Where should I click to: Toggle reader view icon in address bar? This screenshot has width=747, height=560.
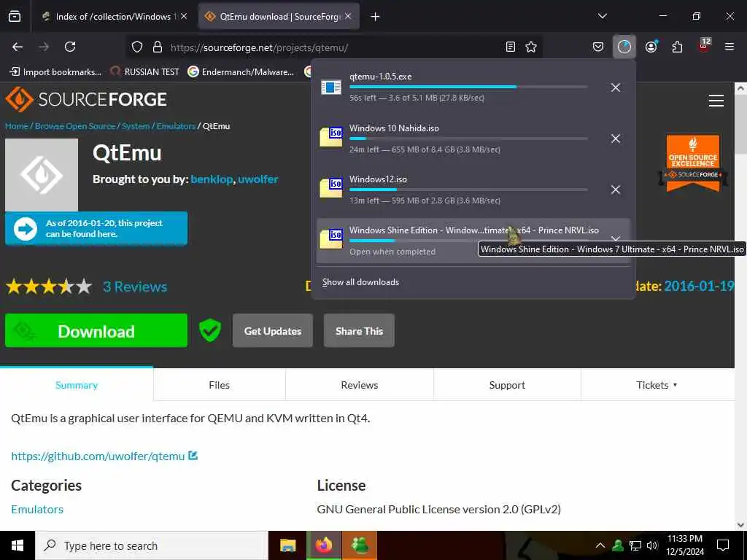pyautogui.click(x=510, y=47)
